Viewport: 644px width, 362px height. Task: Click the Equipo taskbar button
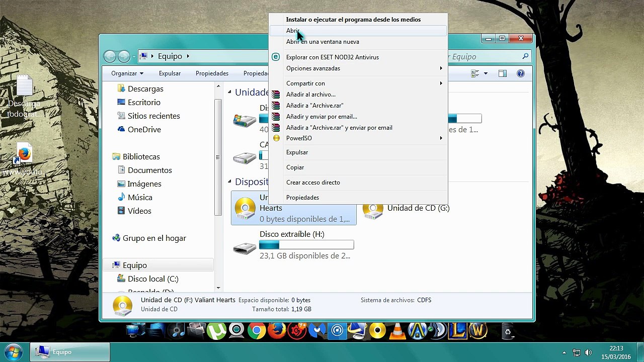(70, 352)
